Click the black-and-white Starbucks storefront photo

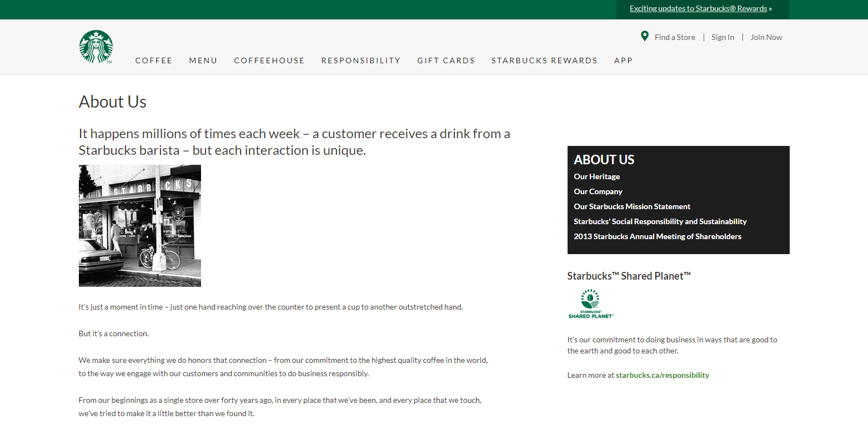click(140, 226)
